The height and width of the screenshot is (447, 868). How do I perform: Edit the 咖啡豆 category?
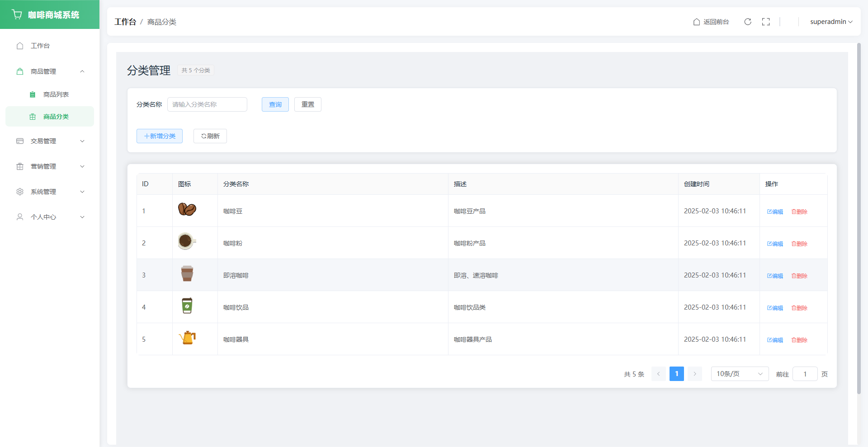(775, 212)
